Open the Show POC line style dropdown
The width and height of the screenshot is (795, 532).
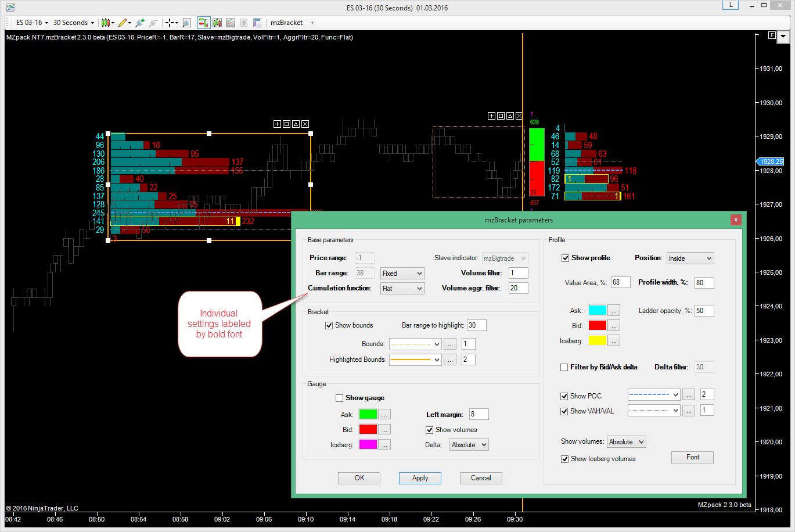coord(654,395)
